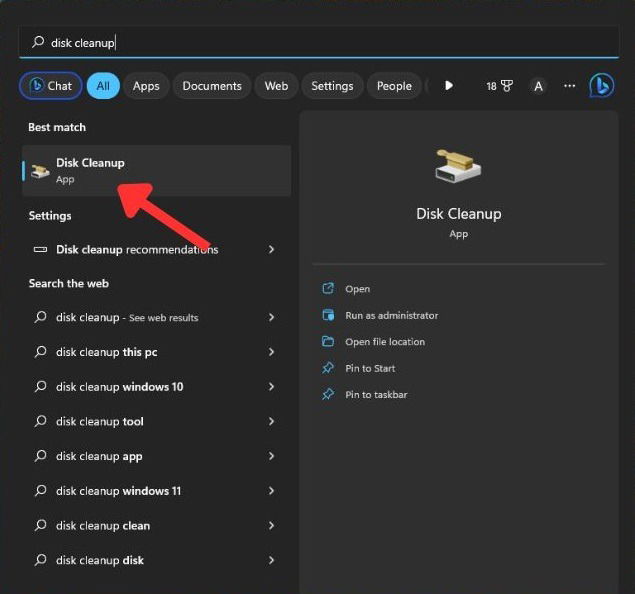Click the Run as administrator shield icon

click(x=328, y=315)
